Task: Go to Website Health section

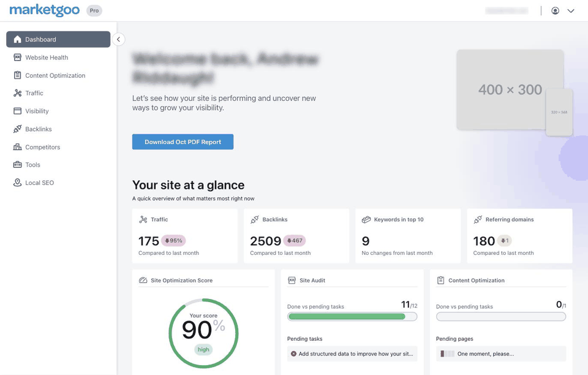Action: (58, 58)
